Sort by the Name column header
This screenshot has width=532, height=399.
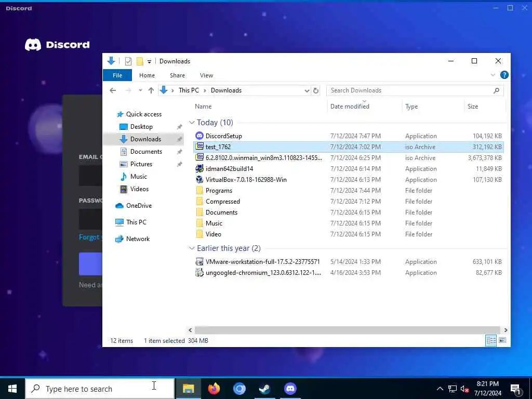[203, 107]
